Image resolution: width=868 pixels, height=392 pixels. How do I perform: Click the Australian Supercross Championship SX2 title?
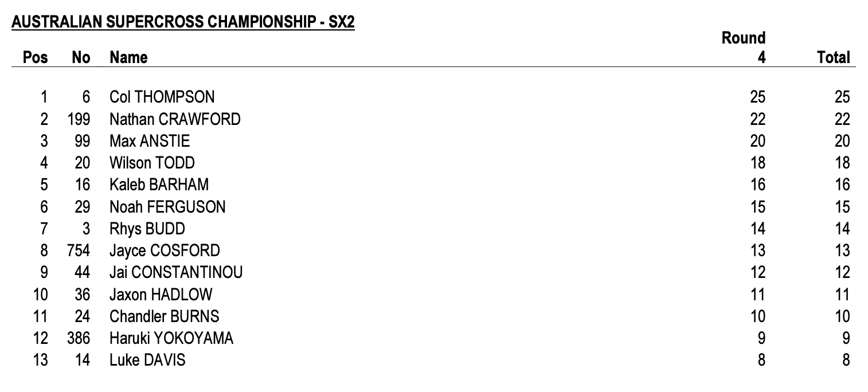[x=183, y=22]
